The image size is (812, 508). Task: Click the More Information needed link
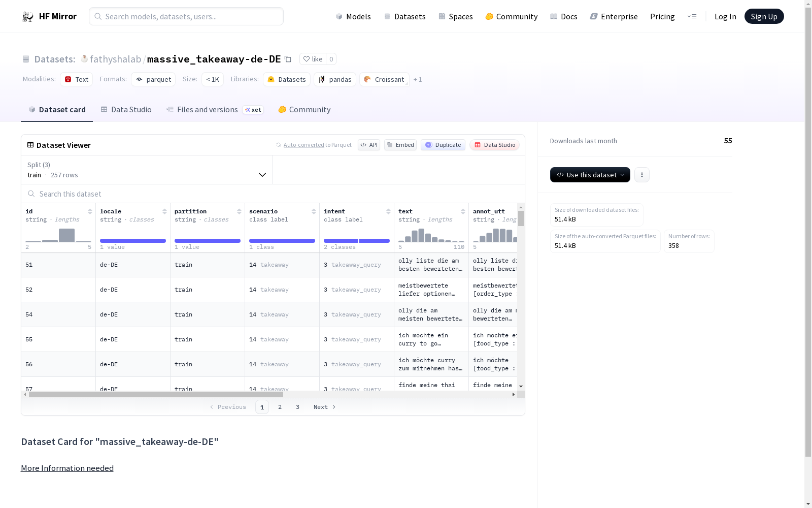(x=67, y=468)
